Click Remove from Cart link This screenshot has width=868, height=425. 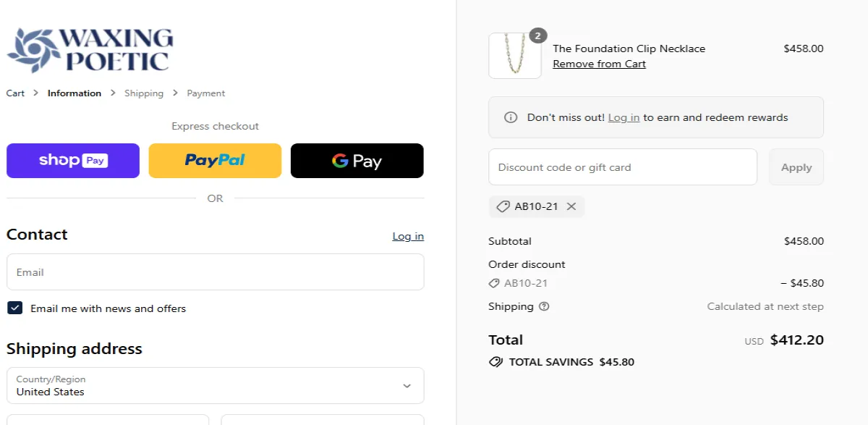click(599, 64)
